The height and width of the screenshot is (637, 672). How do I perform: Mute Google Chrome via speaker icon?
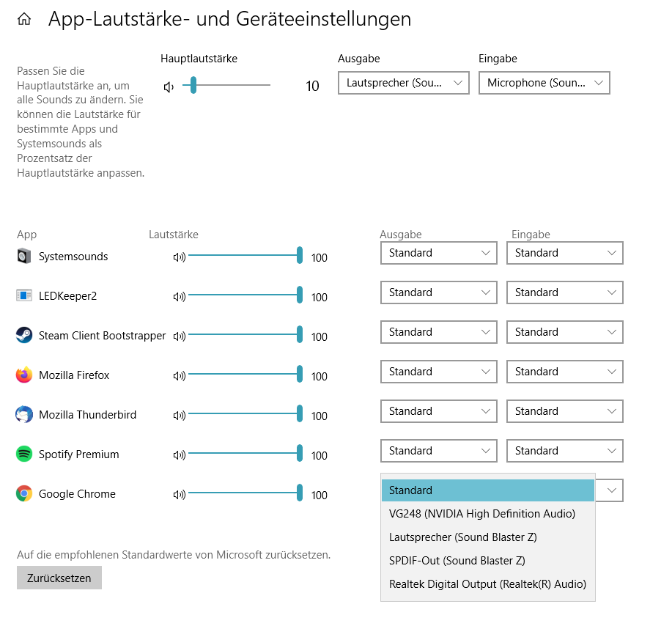[x=179, y=495]
